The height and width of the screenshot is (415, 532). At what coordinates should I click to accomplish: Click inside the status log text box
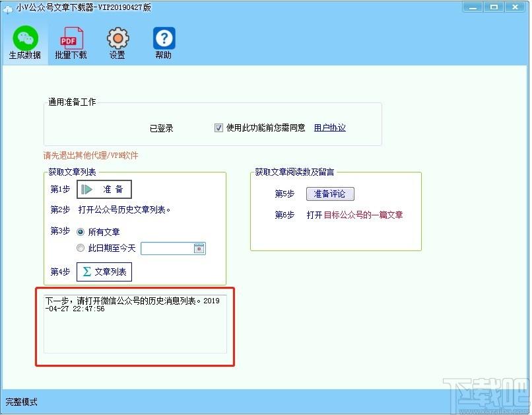tap(135, 324)
